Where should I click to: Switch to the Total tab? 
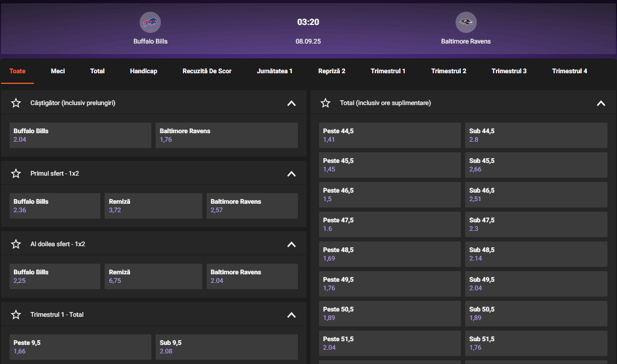97,71
